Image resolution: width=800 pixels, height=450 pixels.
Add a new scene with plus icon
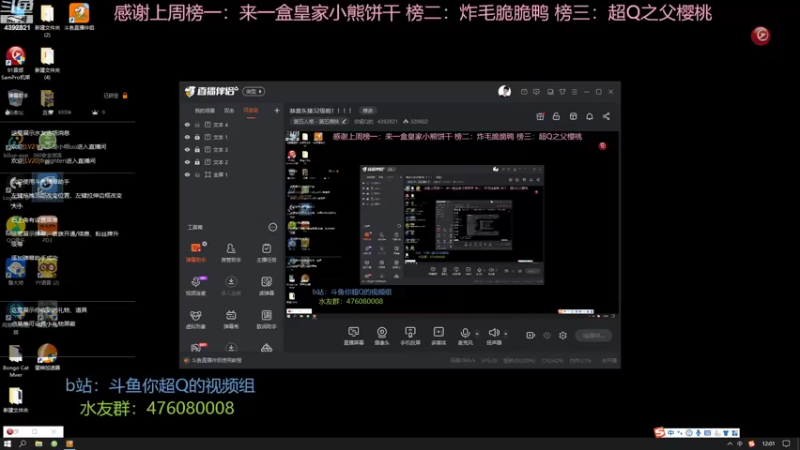pos(277,110)
